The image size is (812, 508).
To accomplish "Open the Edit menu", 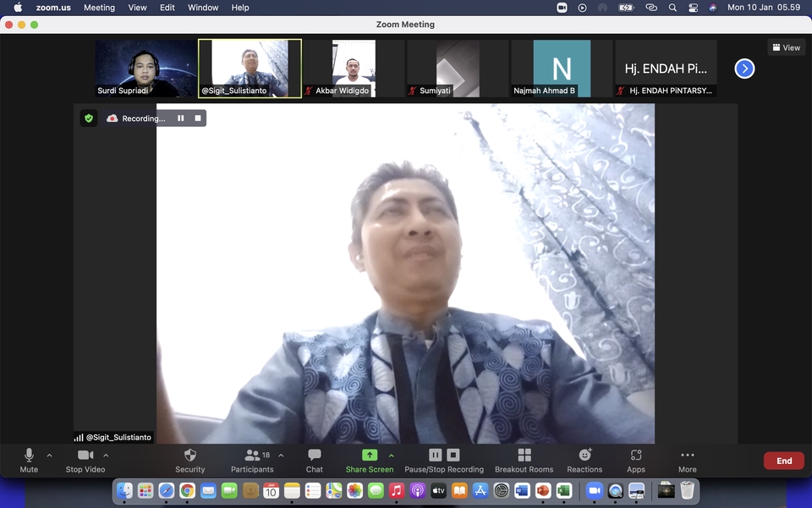I will tap(167, 8).
